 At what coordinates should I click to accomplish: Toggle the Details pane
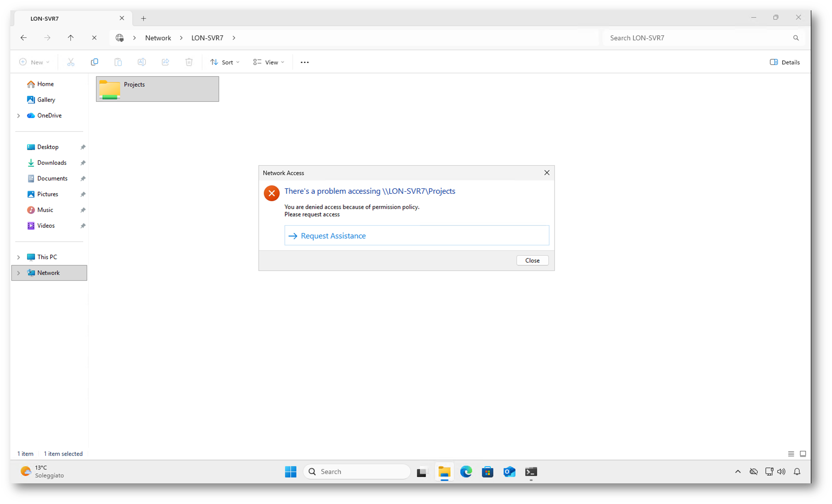coord(784,62)
